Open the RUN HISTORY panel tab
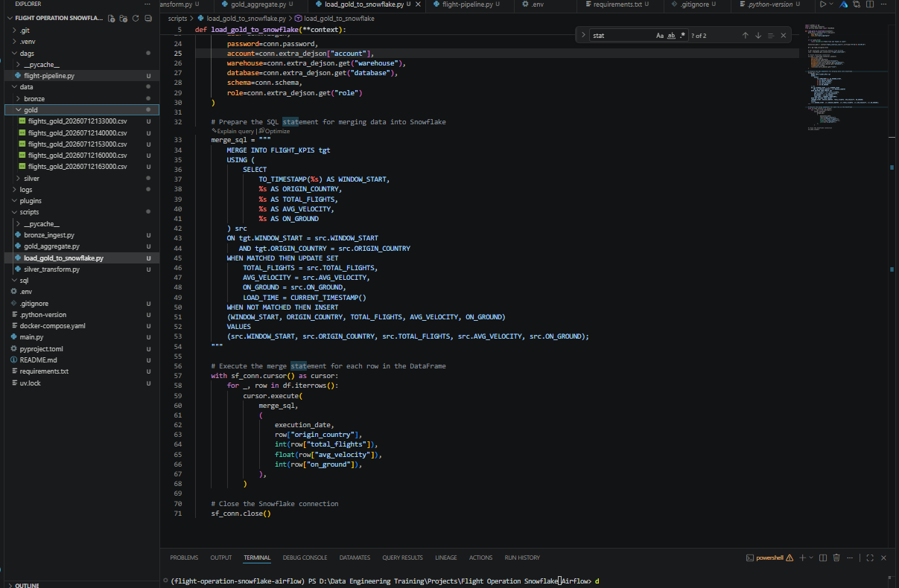 point(522,557)
